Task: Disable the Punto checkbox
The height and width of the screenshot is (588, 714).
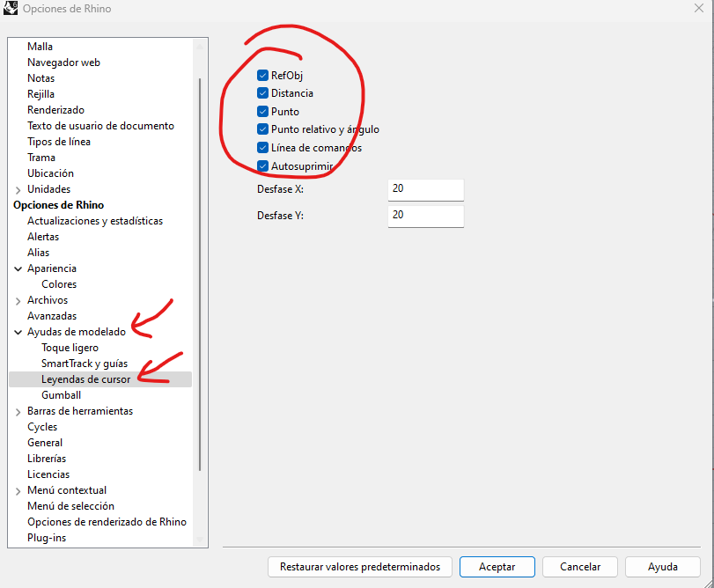Action: (x=262, y=112)
